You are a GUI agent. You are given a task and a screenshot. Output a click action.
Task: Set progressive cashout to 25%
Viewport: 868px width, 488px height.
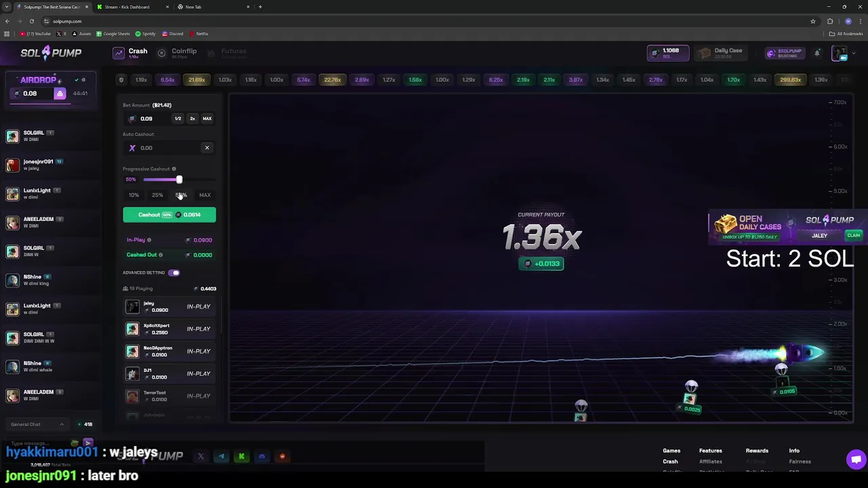[x=157, y=195]
